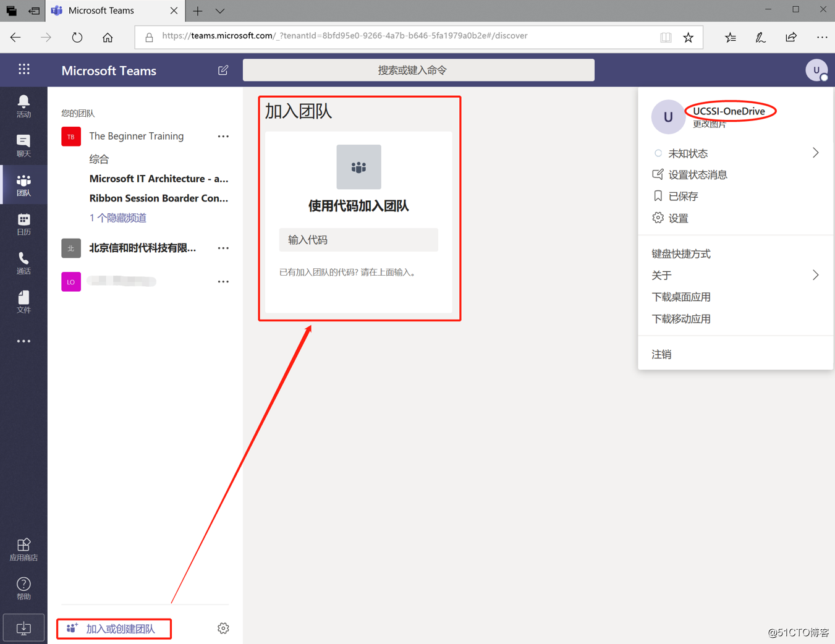Open the profile avatar in header

click(x=816, y=70)
